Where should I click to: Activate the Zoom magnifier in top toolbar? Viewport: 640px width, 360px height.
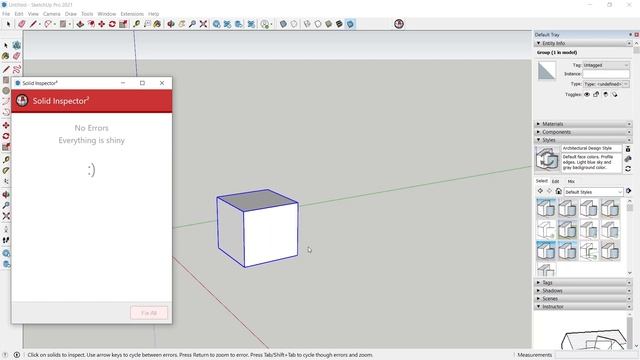click(x=192, y=24)
